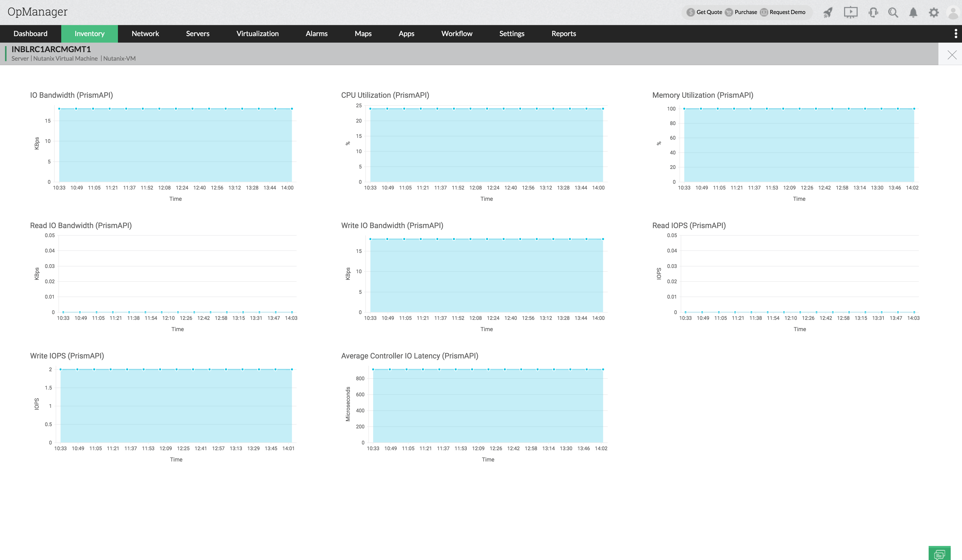Open the green chat widget icon
Screen dimensions: 962x560
(939, 553)
